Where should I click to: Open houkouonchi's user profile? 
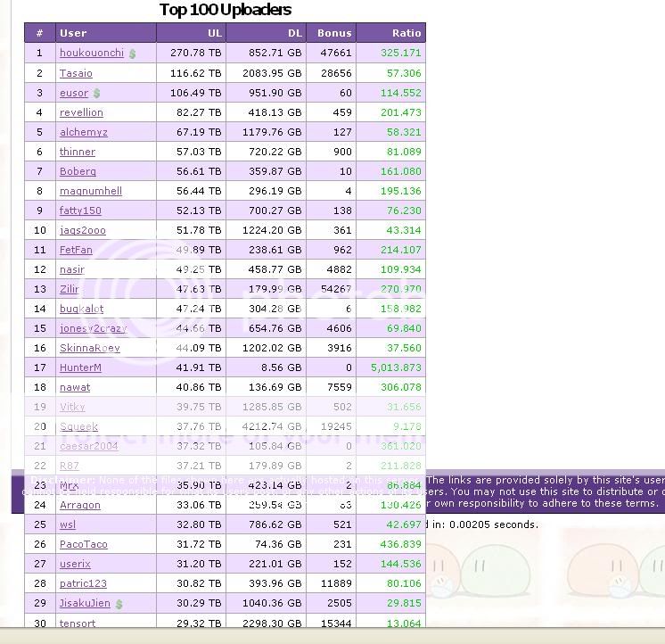pyautogui.click(x=91, y=53)
